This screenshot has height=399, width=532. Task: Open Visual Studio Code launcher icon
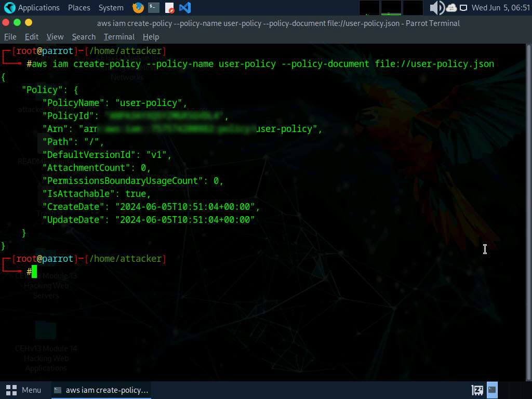(x=184, y=8)
